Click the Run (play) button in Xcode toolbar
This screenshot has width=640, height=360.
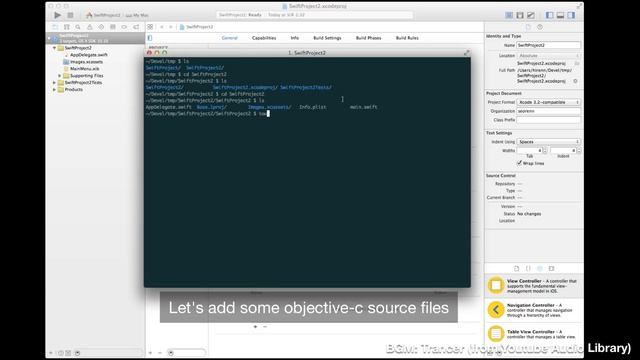(x=58, y=15)
